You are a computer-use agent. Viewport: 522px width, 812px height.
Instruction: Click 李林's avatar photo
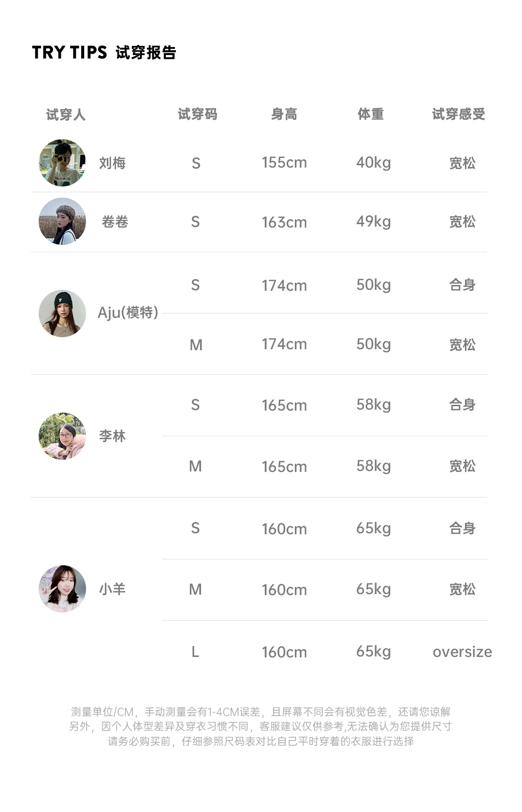(x=62, y=436)
